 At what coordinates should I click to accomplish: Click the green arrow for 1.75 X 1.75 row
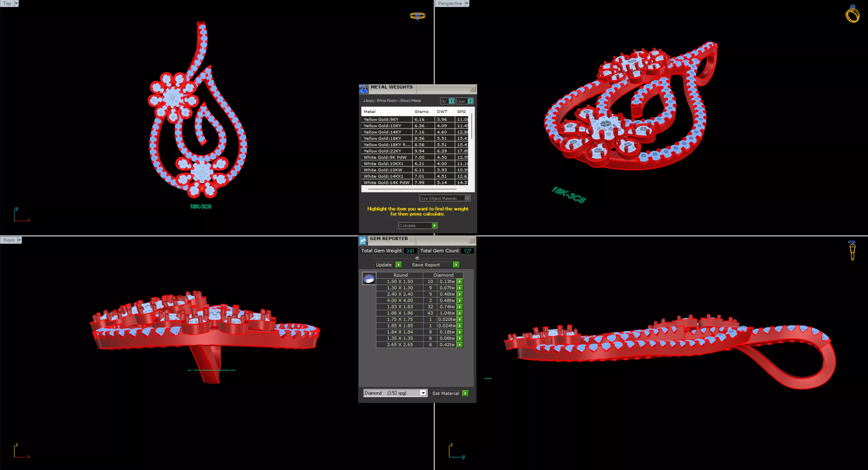(x=460, y=319)
